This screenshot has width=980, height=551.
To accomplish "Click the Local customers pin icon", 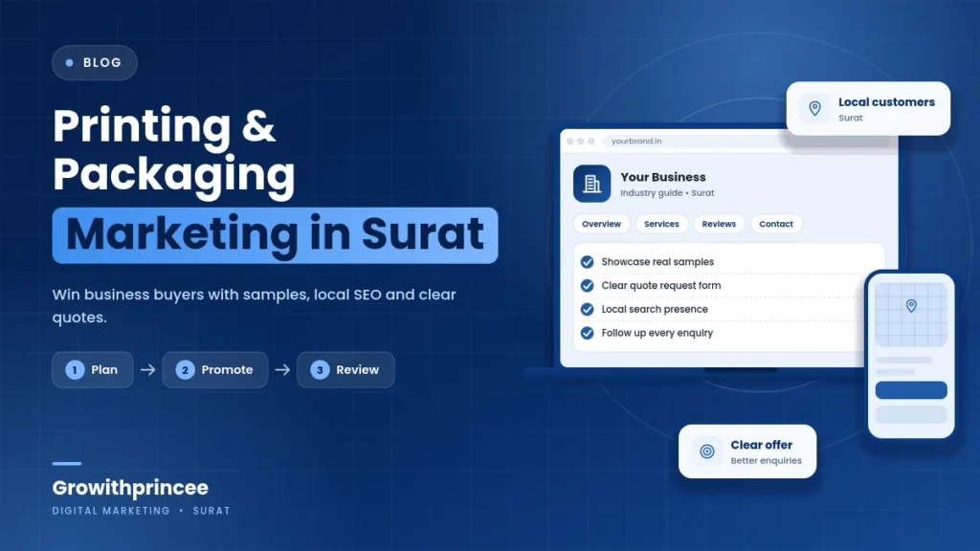I will coord(815,109).
